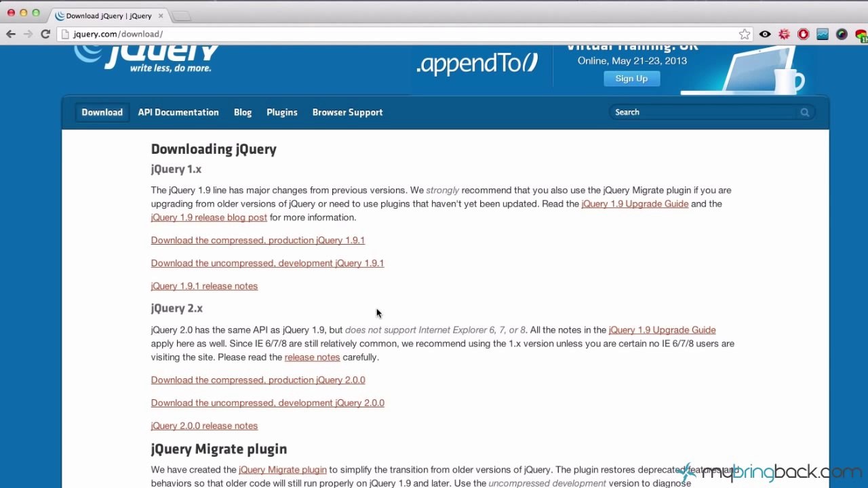
Task: Open the jQuery 2.0.0 release notes
Action: coord(204,426)
